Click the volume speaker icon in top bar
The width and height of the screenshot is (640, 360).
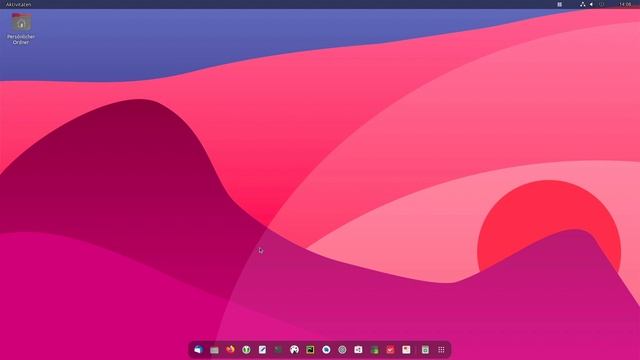click(x=591, y=4)
